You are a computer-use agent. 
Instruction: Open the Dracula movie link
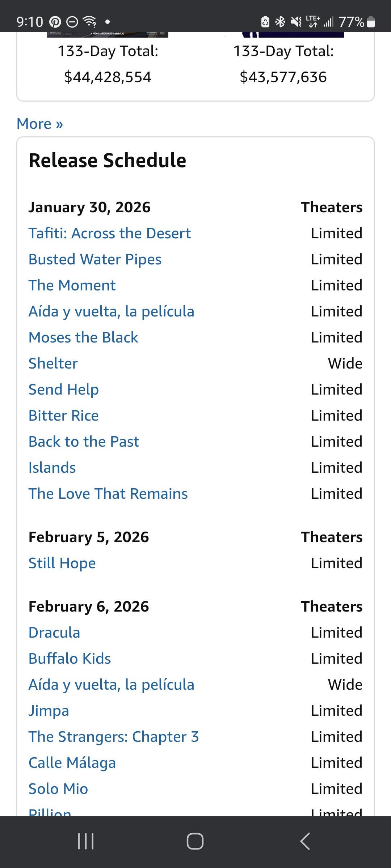click(x=54, y=633)
